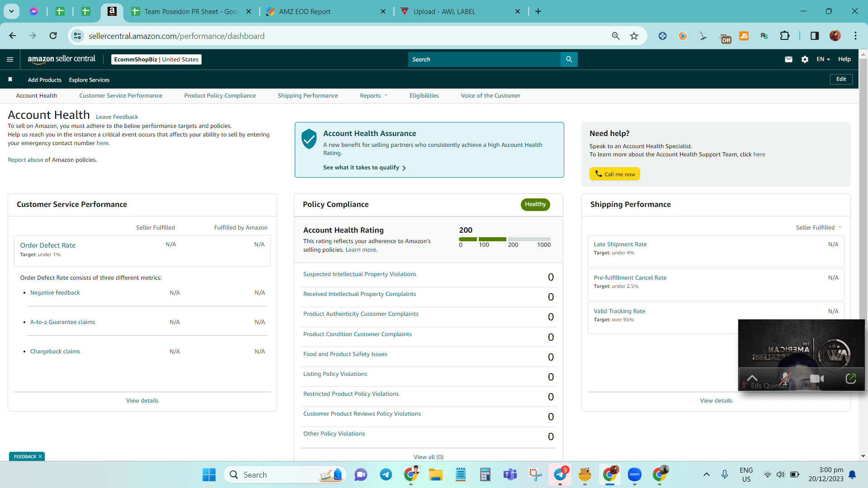
Task: Open the Seller Fulfilled dropdown in Shipping Performance
Action: tap(818, 227)
